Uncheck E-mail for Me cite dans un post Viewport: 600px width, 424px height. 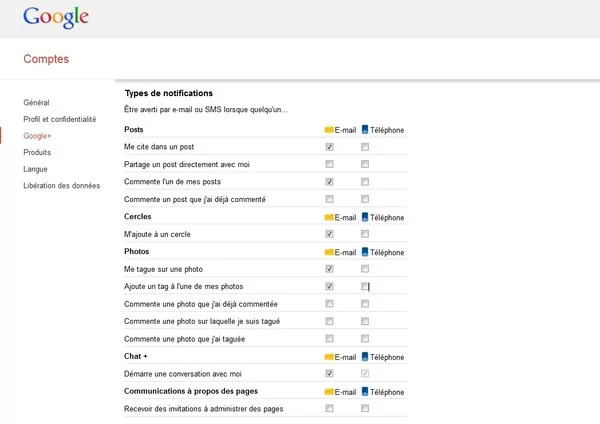(329, 147)
